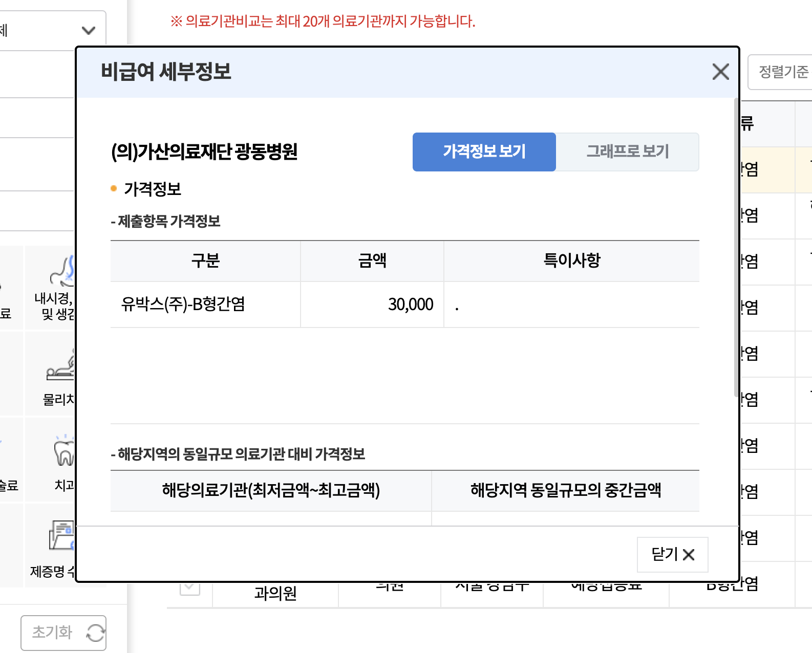Click the 유박스(주)-B형간염 cell

(205, 304)
